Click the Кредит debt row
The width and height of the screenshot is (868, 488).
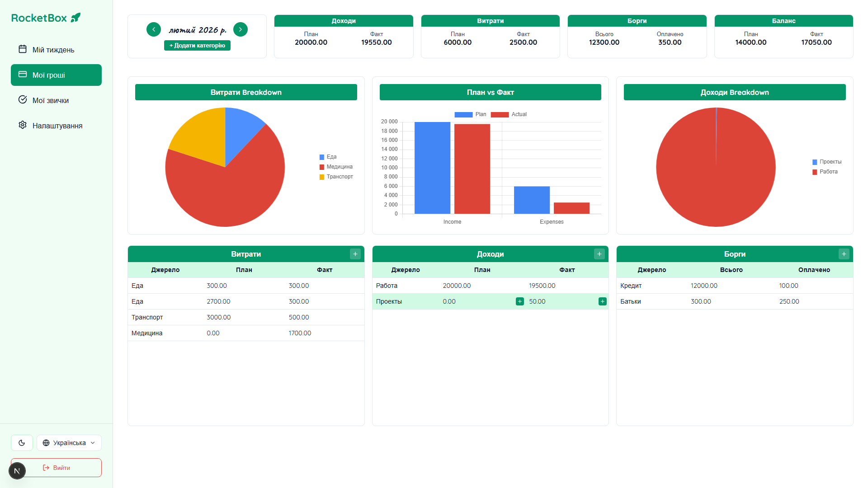tap(735, 286)
